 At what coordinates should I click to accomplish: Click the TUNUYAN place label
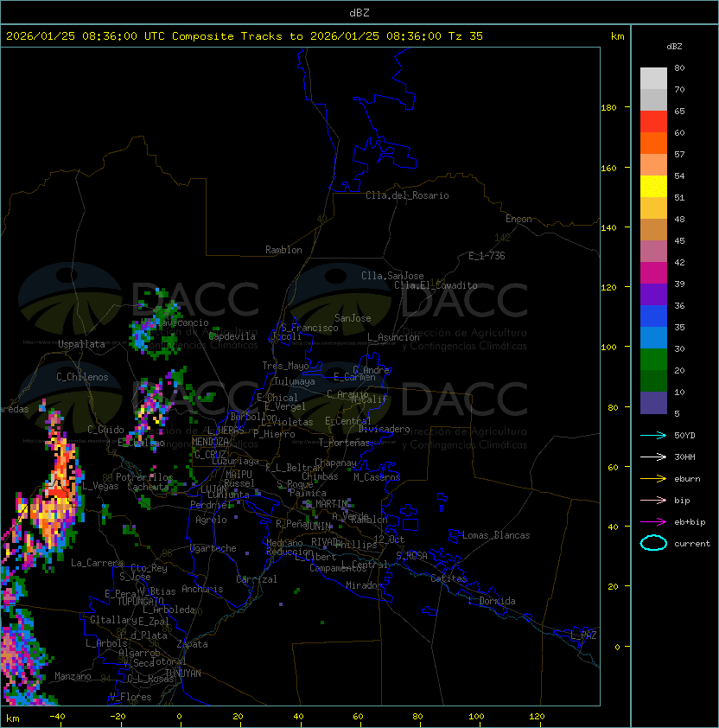point(183,674)
